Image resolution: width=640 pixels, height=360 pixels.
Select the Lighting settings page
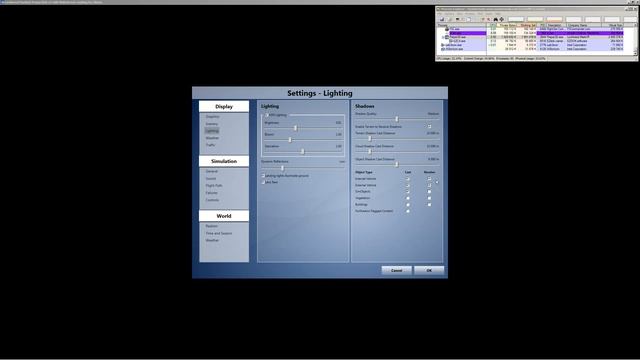(212, 131)
